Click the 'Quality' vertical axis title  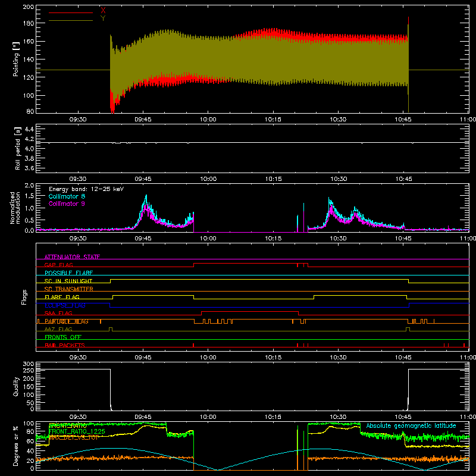pos(16,386)
